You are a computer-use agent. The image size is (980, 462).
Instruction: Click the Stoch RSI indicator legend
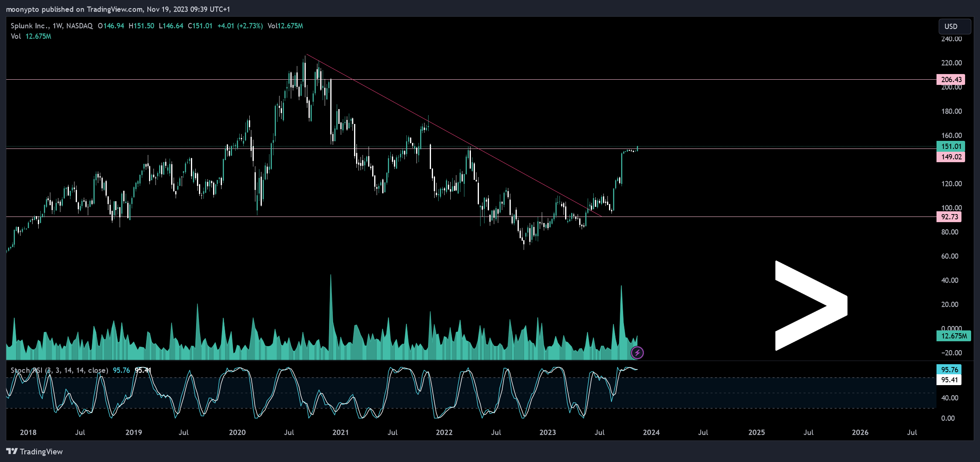[x=60, y=370]
